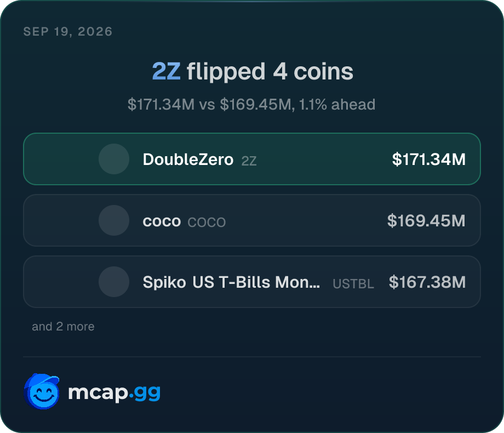The height and width of the screenshot is (433, 504).
Task: Click the Spiko USTBL coin avatar circle
Action: (x=114, y=282)
